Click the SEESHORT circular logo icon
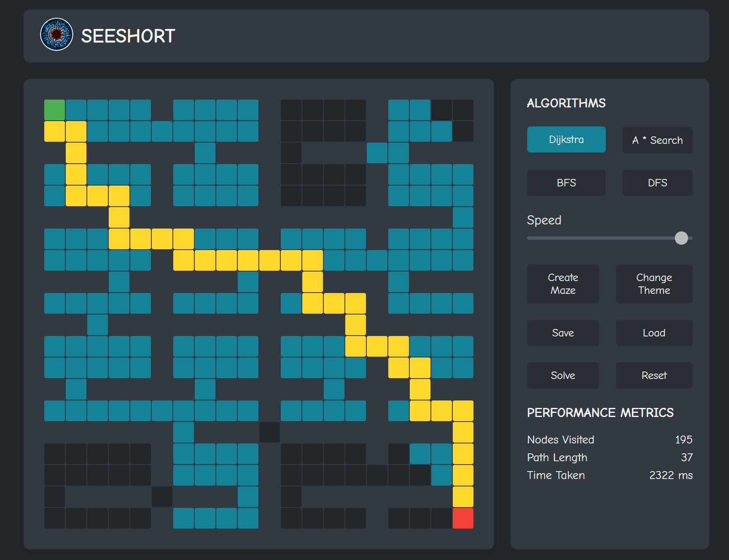The image size is (729, 560). click(57, 34)
